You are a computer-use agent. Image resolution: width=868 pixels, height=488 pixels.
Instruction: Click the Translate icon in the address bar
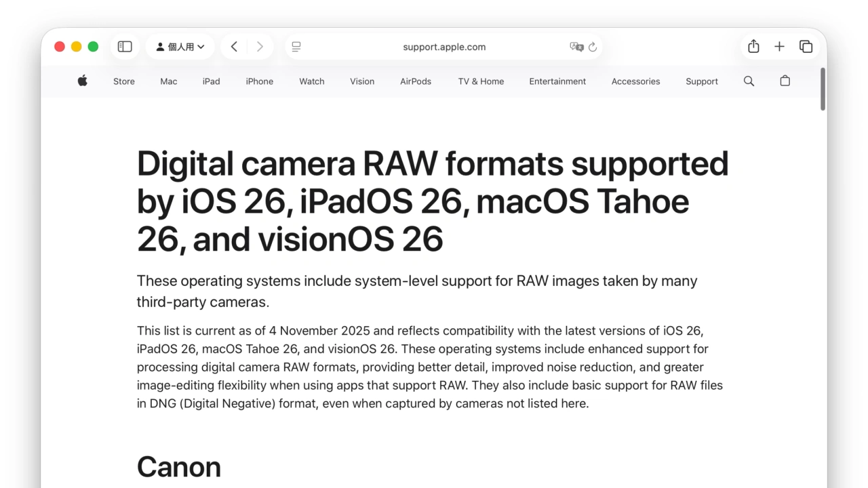coord(577,47)
